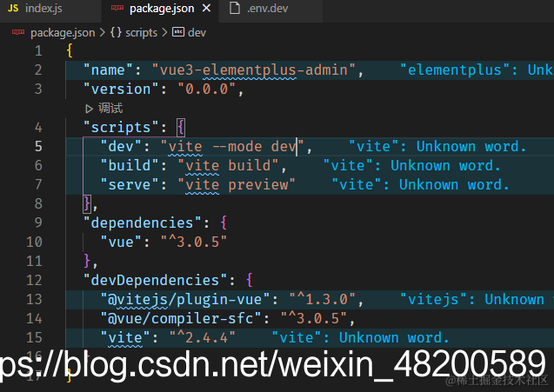Click the "version" key on line 3

point(121,89)
